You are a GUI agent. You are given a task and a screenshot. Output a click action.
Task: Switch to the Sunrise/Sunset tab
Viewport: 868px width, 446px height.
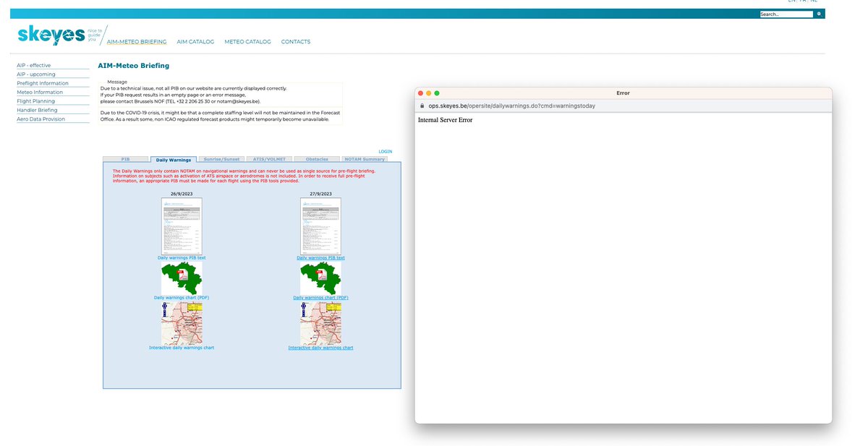click(221, 159)
